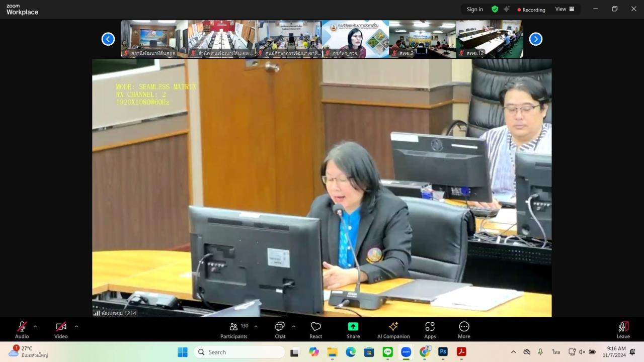Unmute the microphone with the Audio button
This screenshot has width=644, height=362.
(x=22, y=330)
